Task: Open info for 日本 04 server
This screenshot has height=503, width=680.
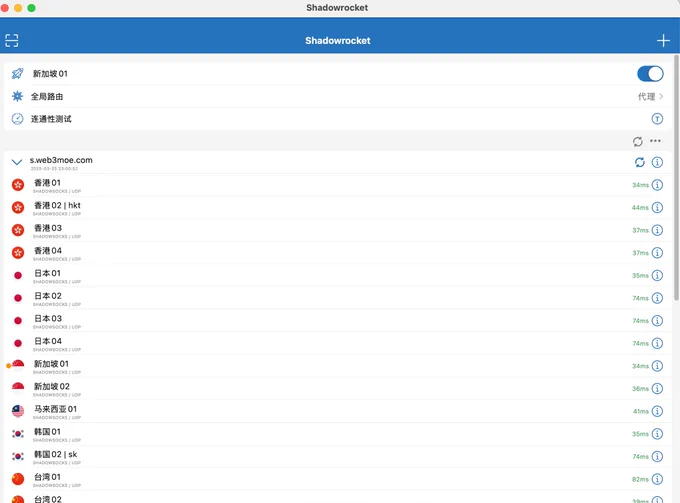Action: (657, 343)
